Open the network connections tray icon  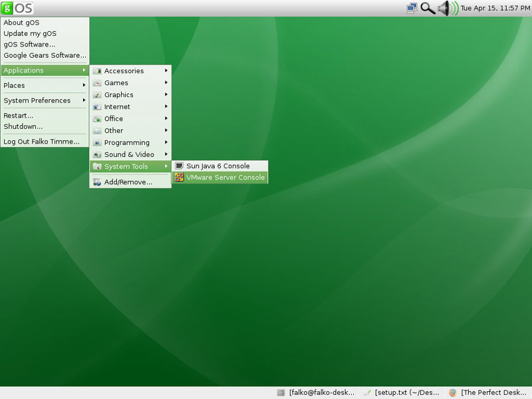coord(412,8)
